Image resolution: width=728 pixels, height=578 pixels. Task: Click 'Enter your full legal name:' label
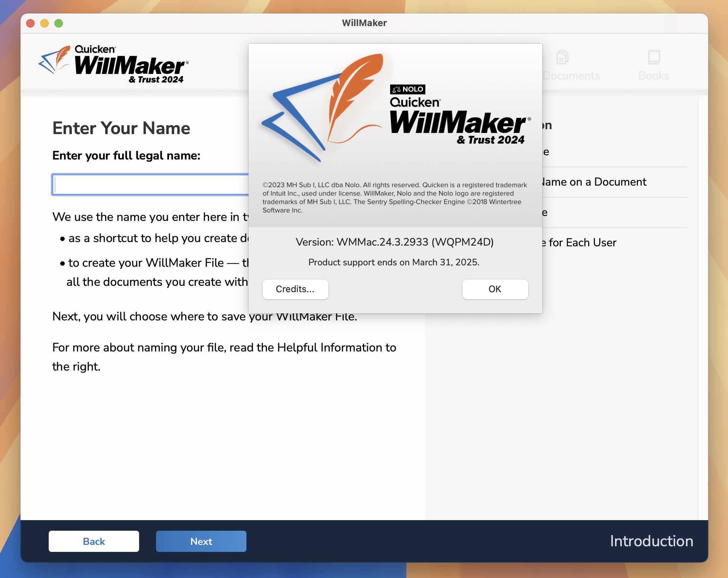click(126, 156)
